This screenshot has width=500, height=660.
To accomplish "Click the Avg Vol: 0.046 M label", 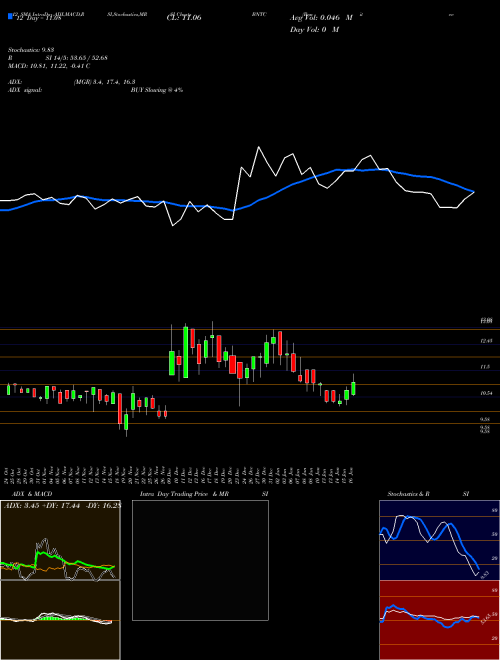I will (x=321, y=18).
